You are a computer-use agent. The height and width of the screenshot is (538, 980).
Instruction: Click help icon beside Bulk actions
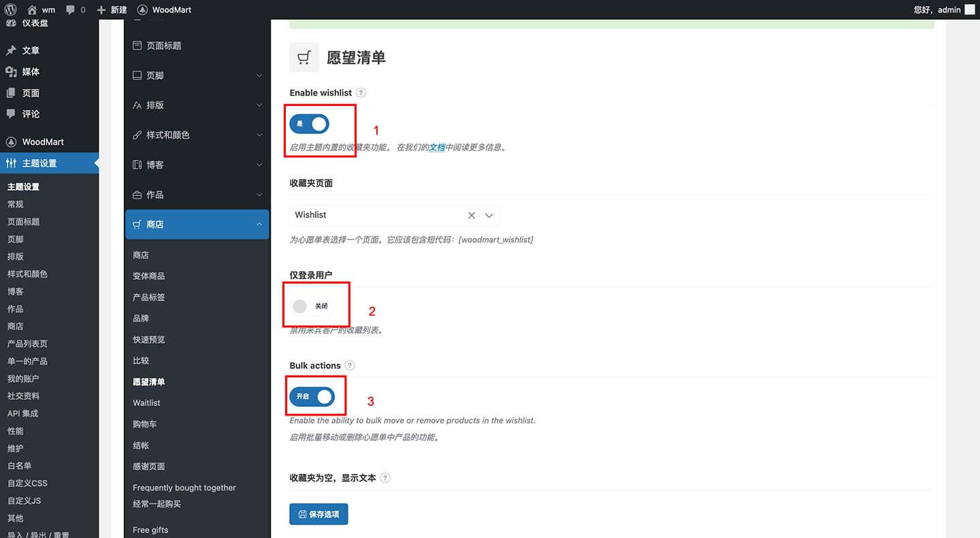point(350,365)
